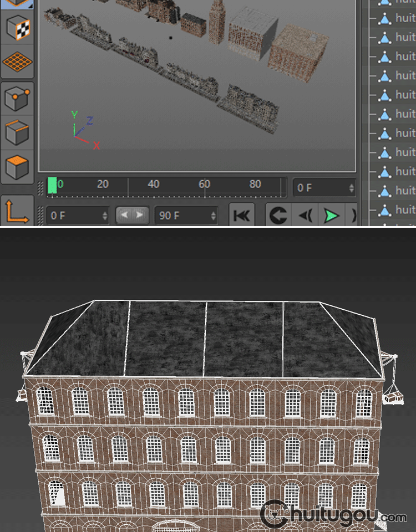Select the Points mode cube icon
The image size is (416, 532).
[18, 99]
